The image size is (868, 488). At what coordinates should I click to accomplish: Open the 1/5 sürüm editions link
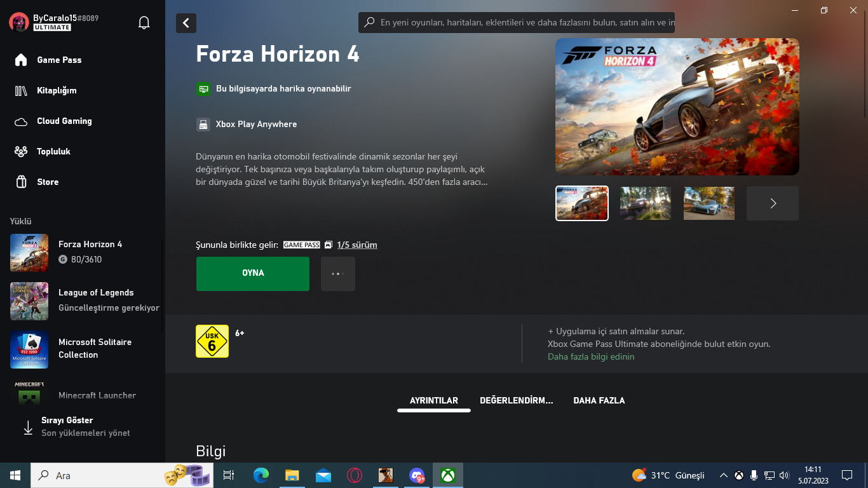coord(357,245)
